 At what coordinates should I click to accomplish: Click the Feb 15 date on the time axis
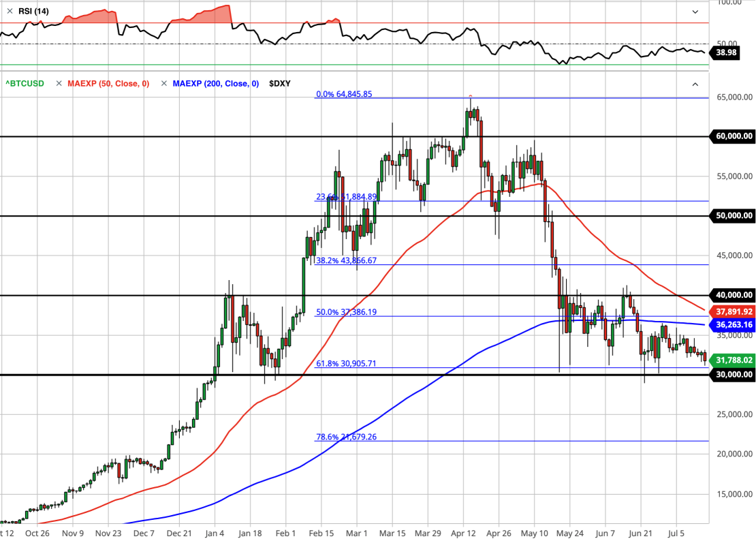[x=321, y=534]
